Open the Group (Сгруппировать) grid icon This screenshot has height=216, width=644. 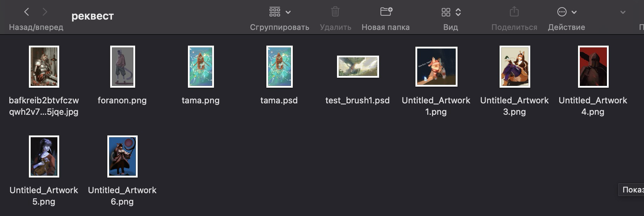(275, 12)
